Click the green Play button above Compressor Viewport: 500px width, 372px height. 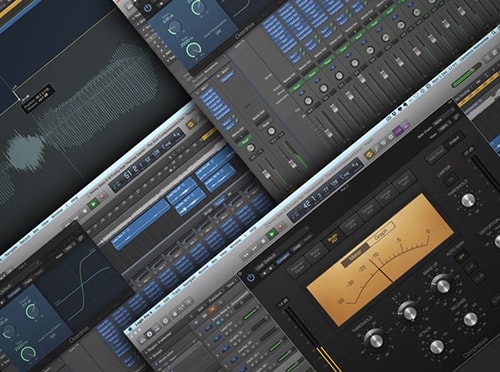tap(272, 233)
